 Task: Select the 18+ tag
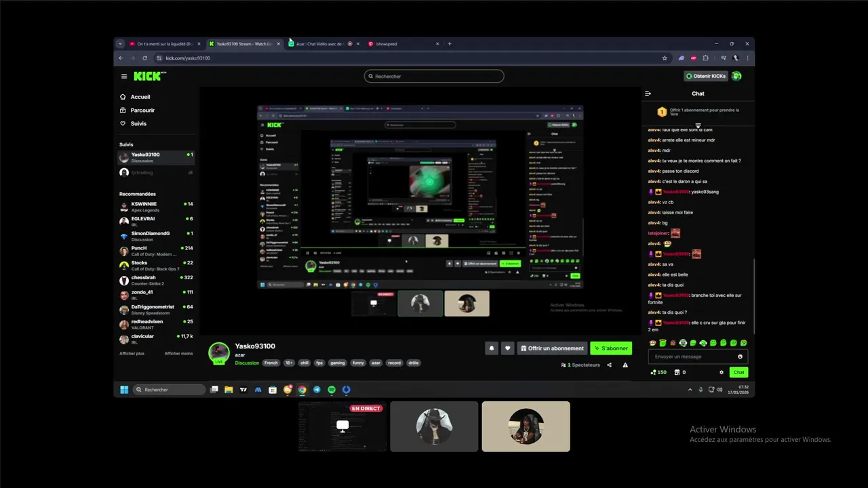click(x=289, y=363)
